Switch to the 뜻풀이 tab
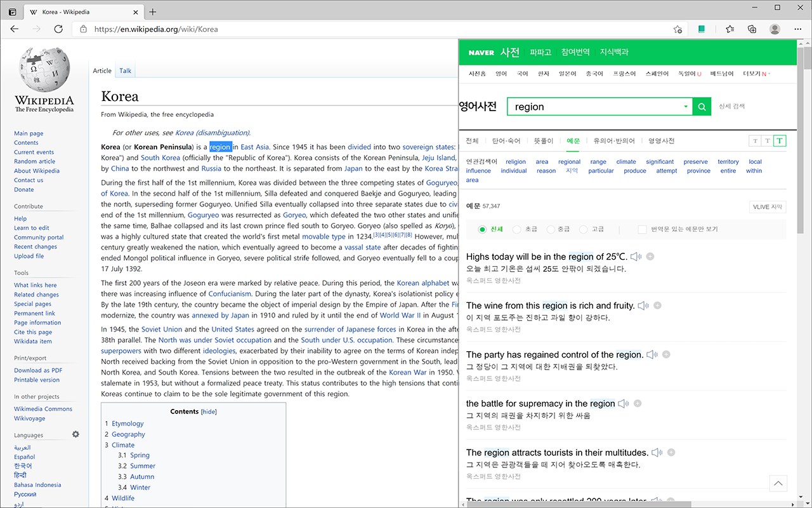The image size is (812, 508). tap(544, 141)
